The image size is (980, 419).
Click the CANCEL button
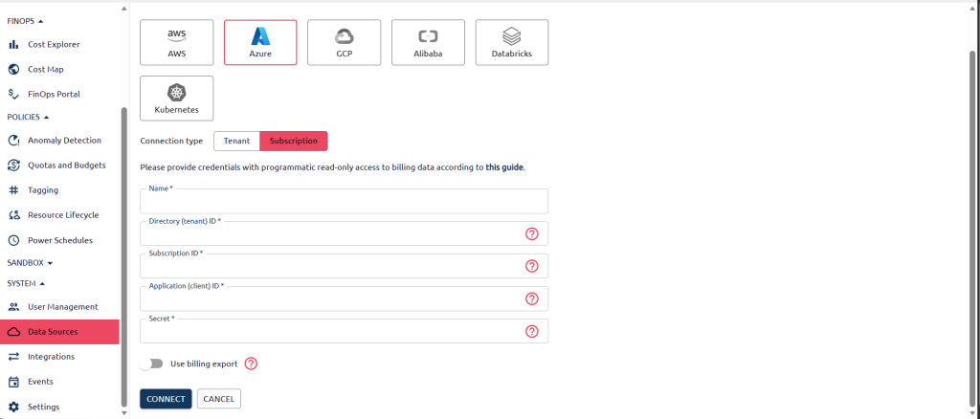click(x=219, y=399)
